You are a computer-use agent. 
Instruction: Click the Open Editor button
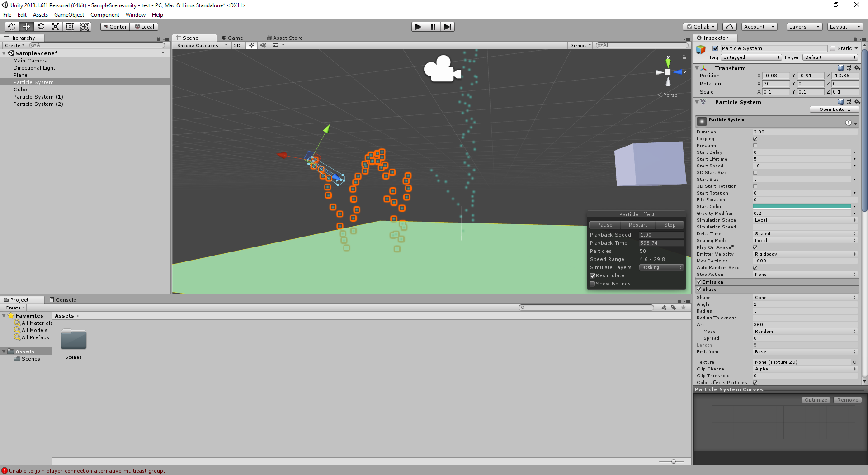click(834, 109)
